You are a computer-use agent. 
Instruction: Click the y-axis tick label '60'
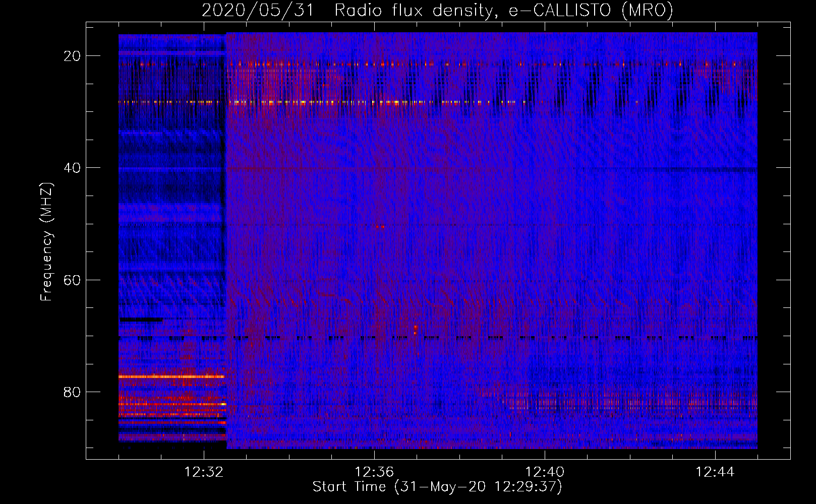[x=73, y=280]
